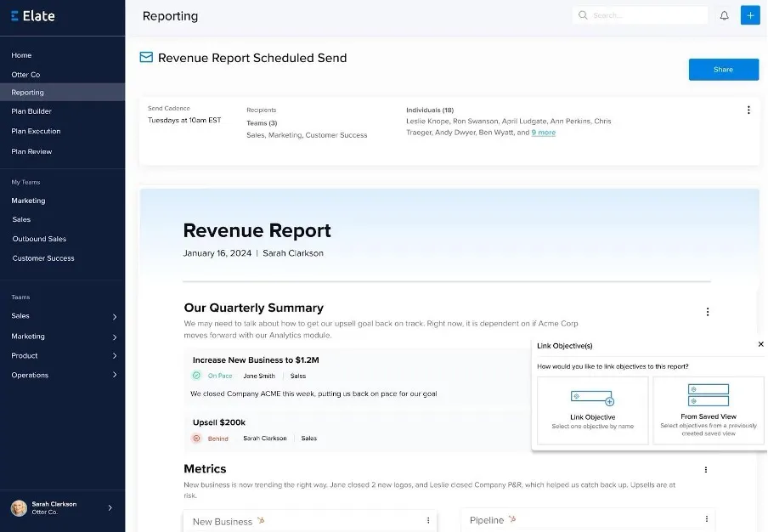Click Marketing label under Teams section
The image size is (768, 532).
[28, 336]
